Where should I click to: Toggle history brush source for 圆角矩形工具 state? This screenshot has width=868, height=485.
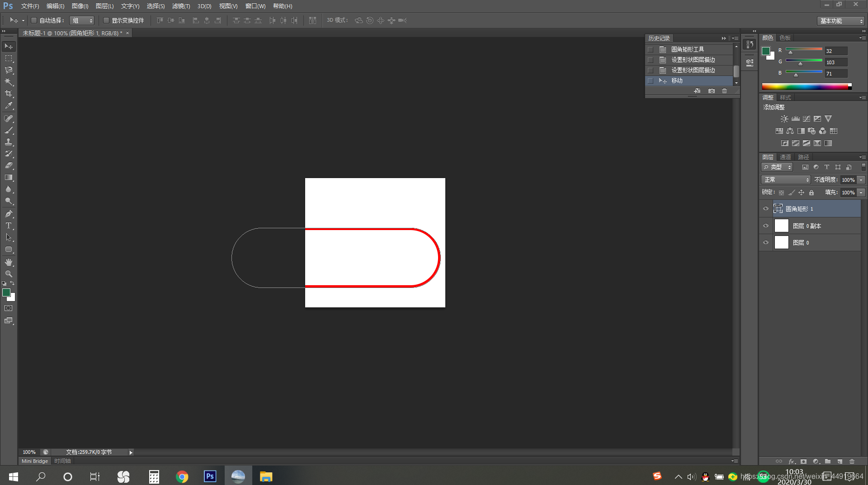tap(651, 49)
